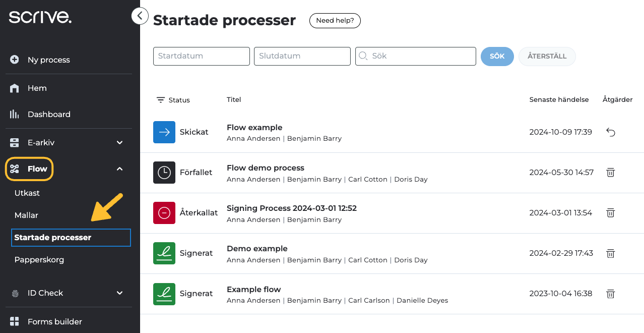Click the Status filter icon
Viewport: 644px width, 333px height.
point(161,100)
